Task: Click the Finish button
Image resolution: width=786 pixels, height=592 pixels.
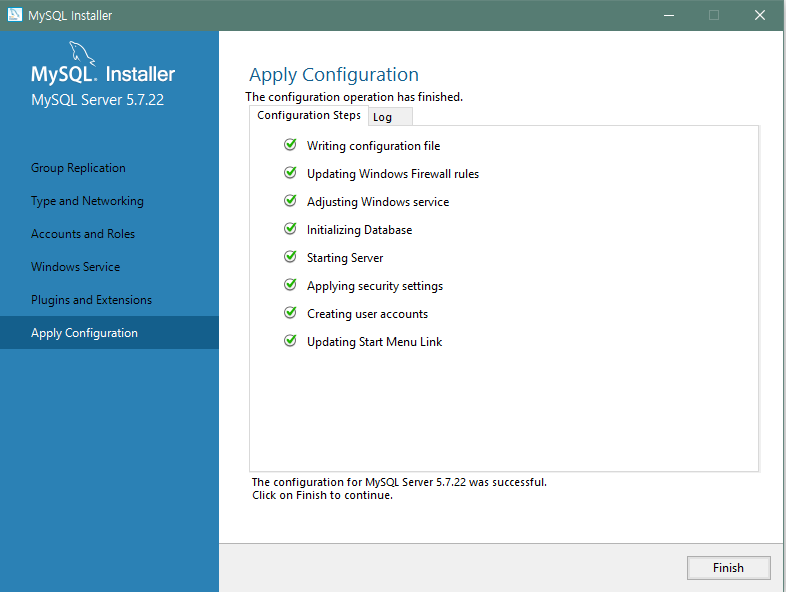Action: coord(728,567)
